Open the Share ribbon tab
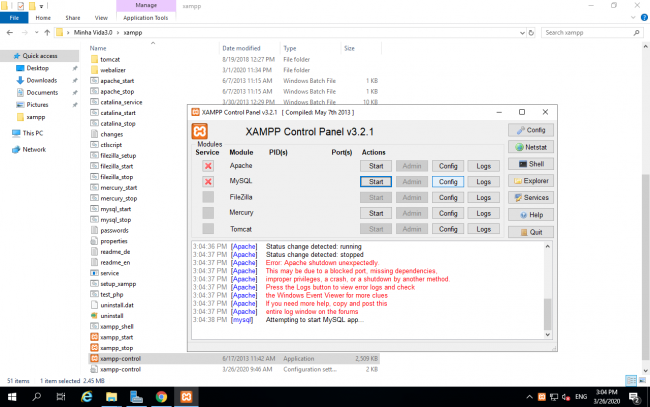The width and height of the screenshot is (650, 407). (73, 18)
